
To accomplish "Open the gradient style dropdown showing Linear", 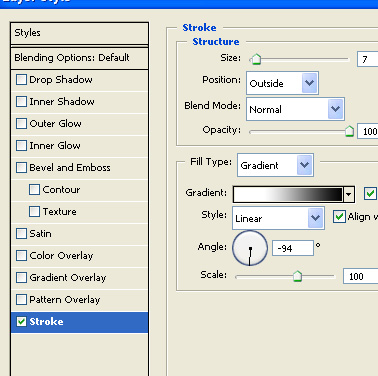I will pyautogui.click(x=278, y=218).
